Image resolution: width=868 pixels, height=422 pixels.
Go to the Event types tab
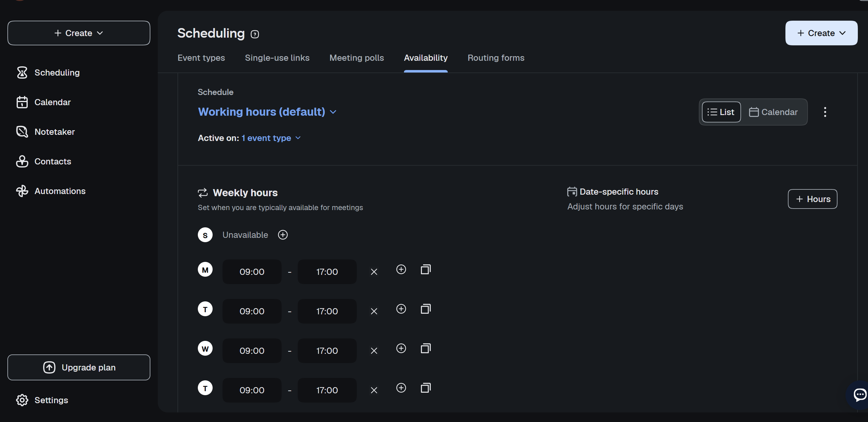click(x=201, y=58)
